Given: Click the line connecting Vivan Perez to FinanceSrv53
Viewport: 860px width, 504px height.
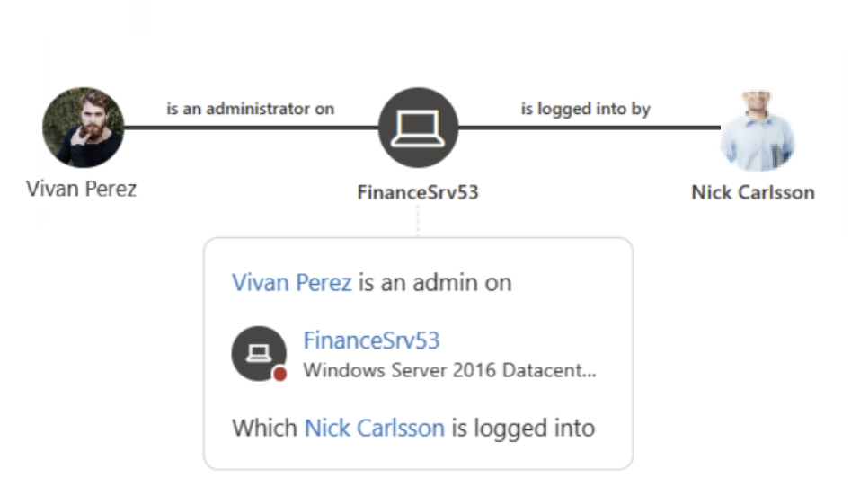Looking at the screenshot, I should coord(252,128).
